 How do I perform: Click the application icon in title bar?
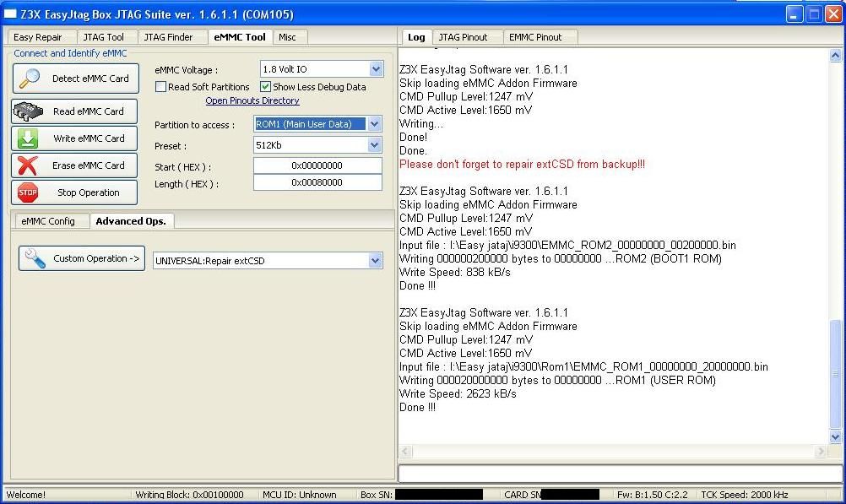click(11, 14)
